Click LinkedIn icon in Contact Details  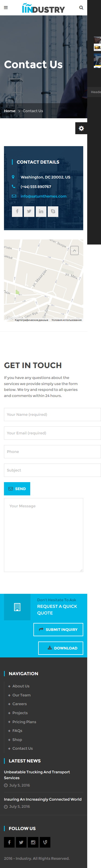click(41, 211)
